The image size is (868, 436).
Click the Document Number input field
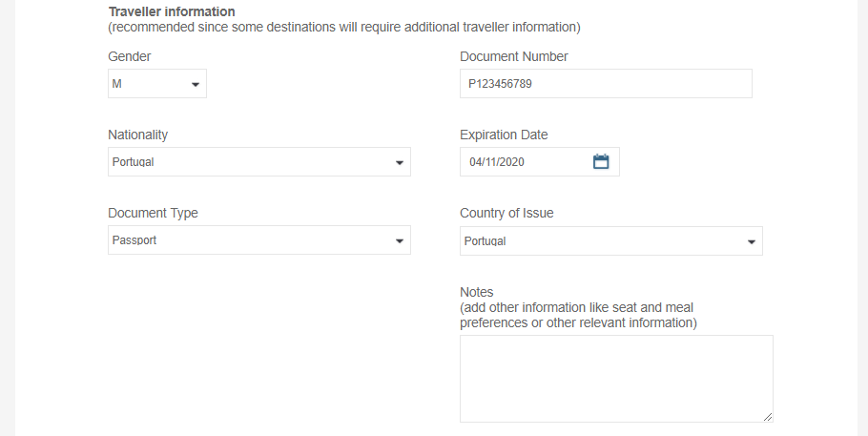[606, 84]
